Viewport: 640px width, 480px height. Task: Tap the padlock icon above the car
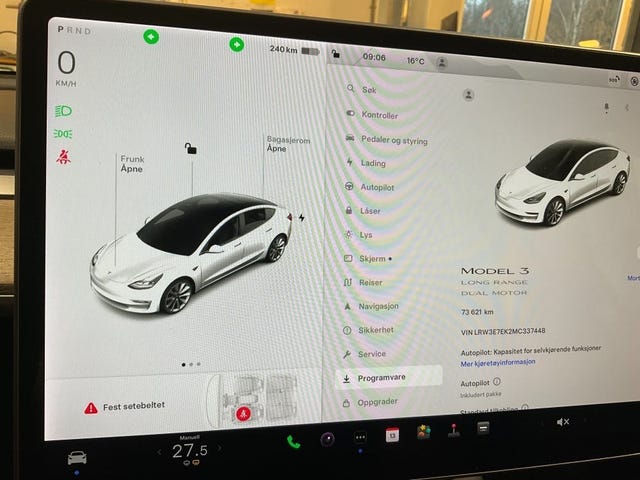point(191,149)
